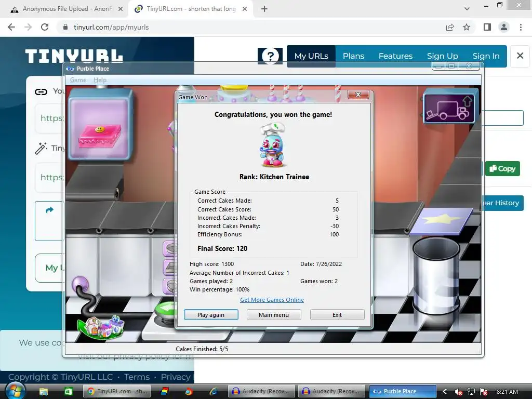Click Sign In on TinyURL
This screenshot has width=532, height=399.
coord(486,56)
